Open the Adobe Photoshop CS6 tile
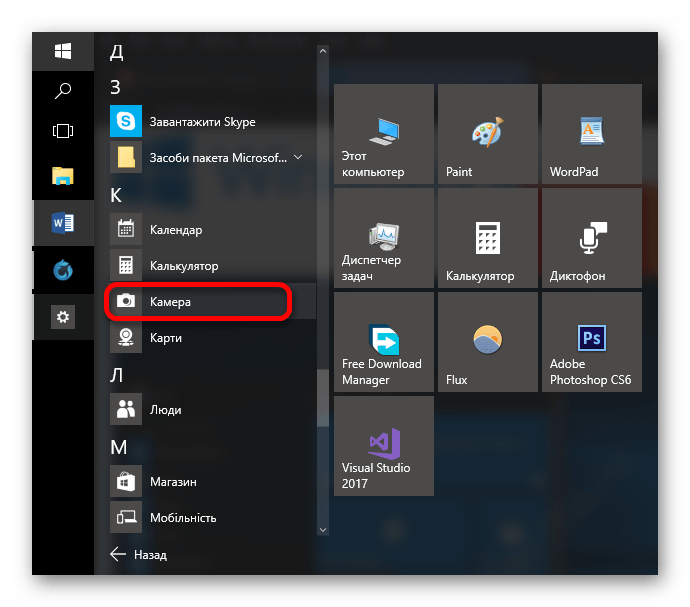The image size is (690, 607). [591, 343]
